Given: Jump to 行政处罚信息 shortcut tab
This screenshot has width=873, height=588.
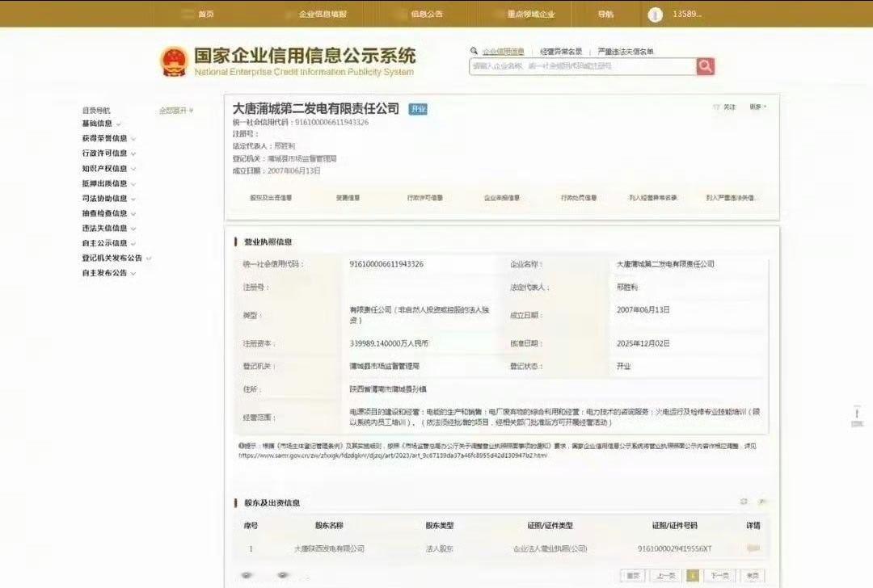Looking at the screenshot, I should [x=579, y=198].
